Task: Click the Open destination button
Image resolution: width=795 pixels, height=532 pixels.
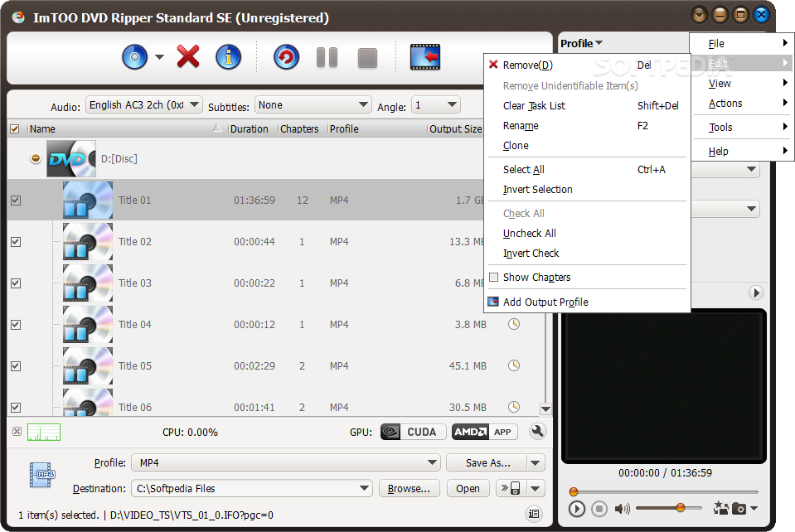Action: click(468, 488)
